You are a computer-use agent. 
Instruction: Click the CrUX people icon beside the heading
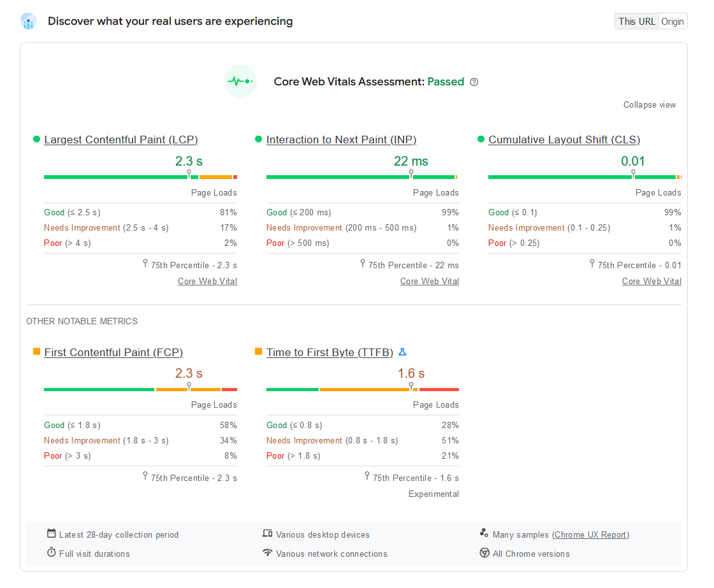coord(28,22)
